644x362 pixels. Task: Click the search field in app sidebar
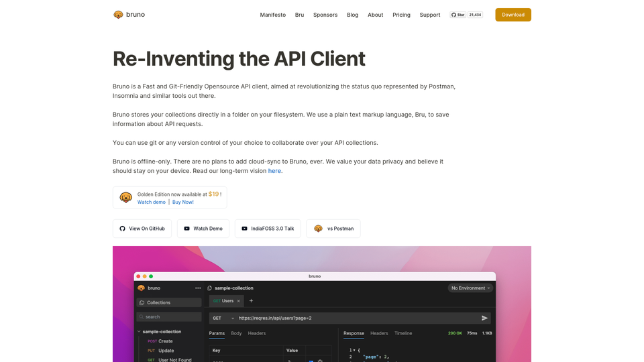pyautogui.click(x=169, y=317)
